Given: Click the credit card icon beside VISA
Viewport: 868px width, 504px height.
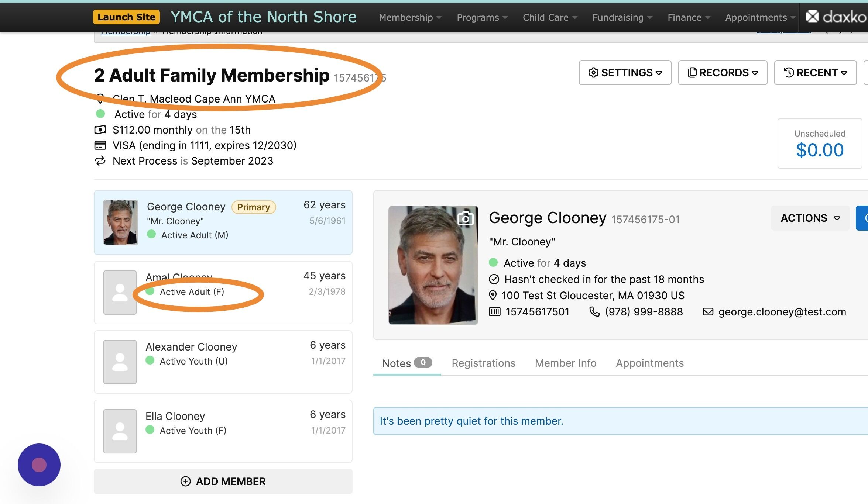Looking at the screenshot, I should point(100,145).
